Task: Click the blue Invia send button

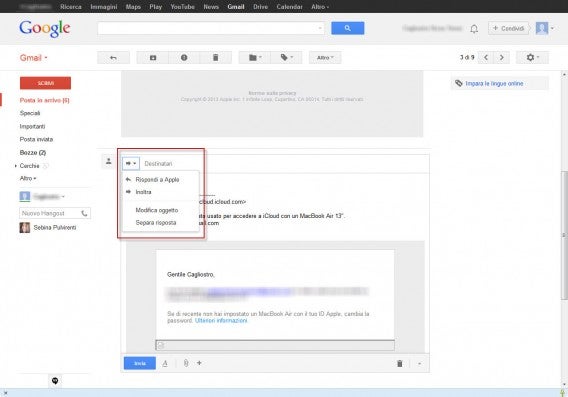Action: pyautogui.click(x=140, y=363)
